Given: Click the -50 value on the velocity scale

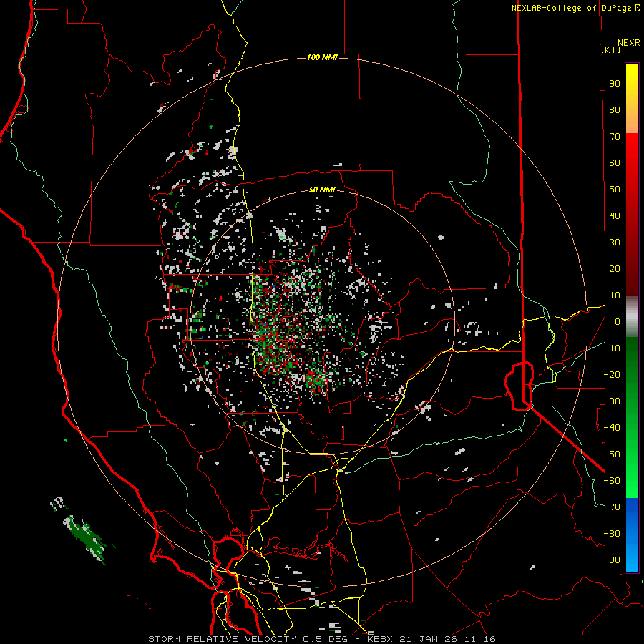Looking at the screenshot, I should tap(612, 454).
